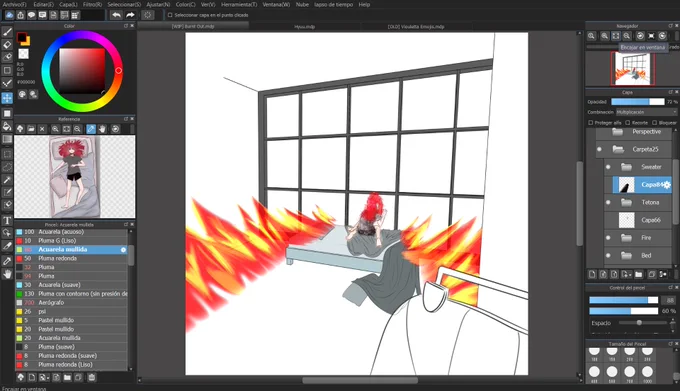This screenshot has height=391, width=680.
Task: Click the Redo arrow in the toolbar
Action: tap(130, 15)
